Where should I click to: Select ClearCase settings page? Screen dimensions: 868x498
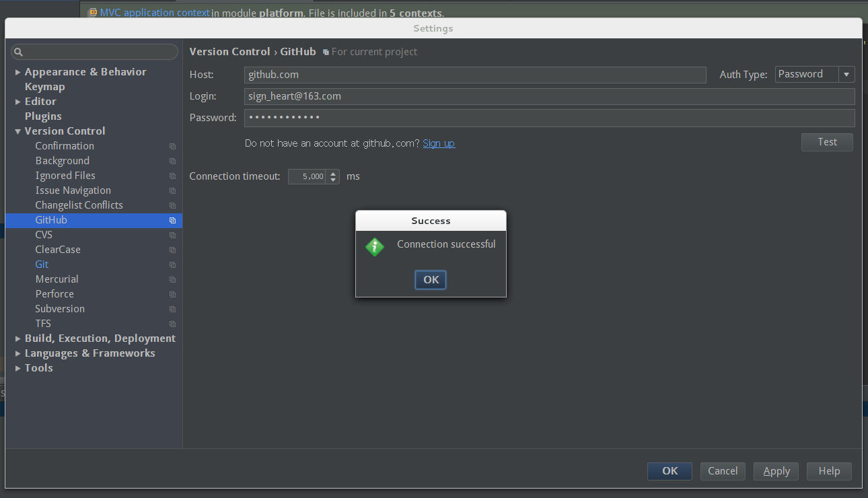(58, 250)
